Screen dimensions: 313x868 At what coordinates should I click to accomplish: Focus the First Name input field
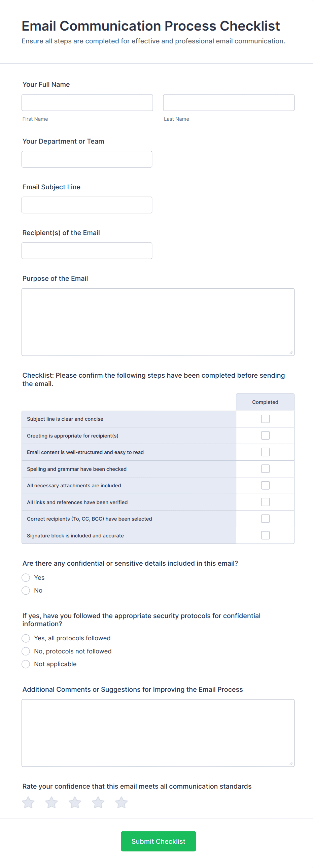click(x=87, y=103)
